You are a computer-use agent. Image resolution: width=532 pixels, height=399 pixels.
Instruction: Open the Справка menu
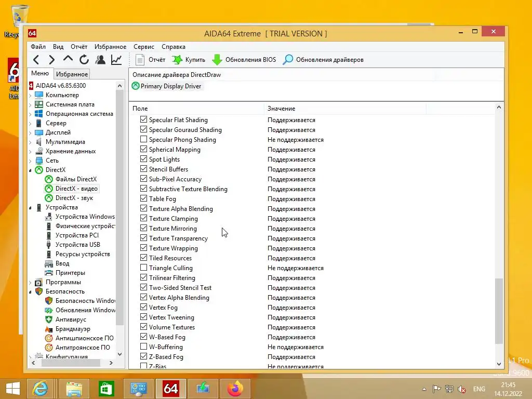[174, 47]
